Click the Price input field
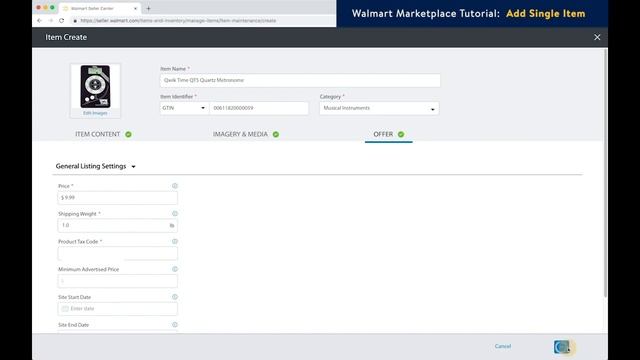The image size is (640, 360). click(x=118, y=198)
